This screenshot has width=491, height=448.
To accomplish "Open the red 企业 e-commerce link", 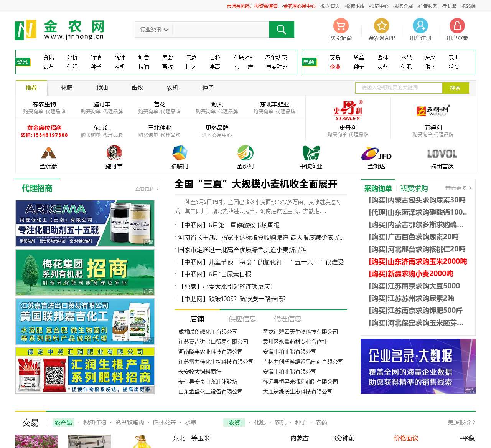I will click(335, 67).
